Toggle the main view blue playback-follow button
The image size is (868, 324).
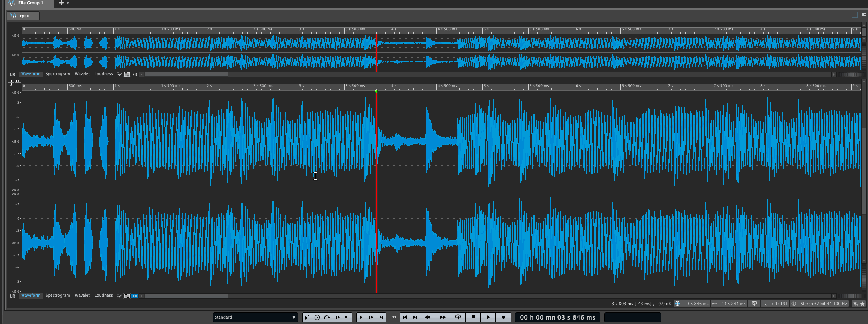135,296
